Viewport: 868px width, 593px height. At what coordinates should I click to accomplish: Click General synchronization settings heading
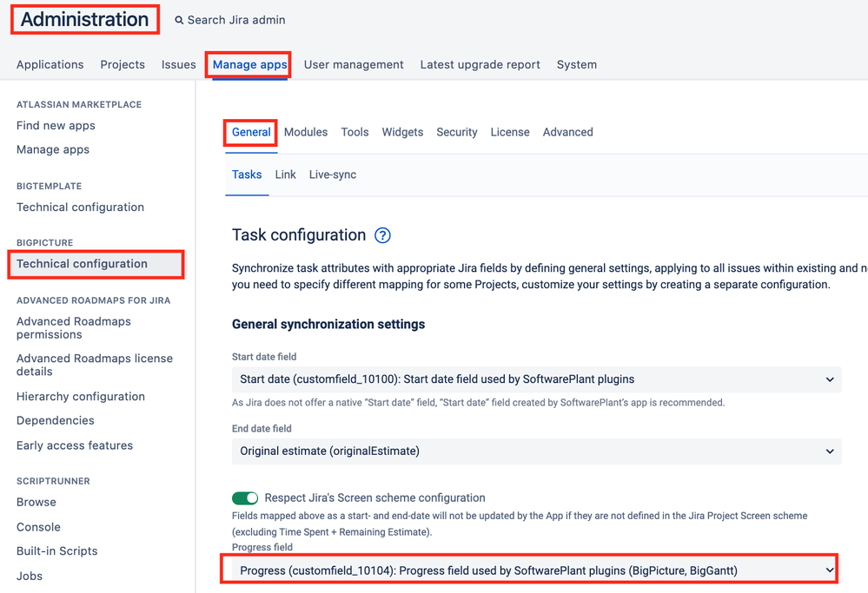coord(328,324)
